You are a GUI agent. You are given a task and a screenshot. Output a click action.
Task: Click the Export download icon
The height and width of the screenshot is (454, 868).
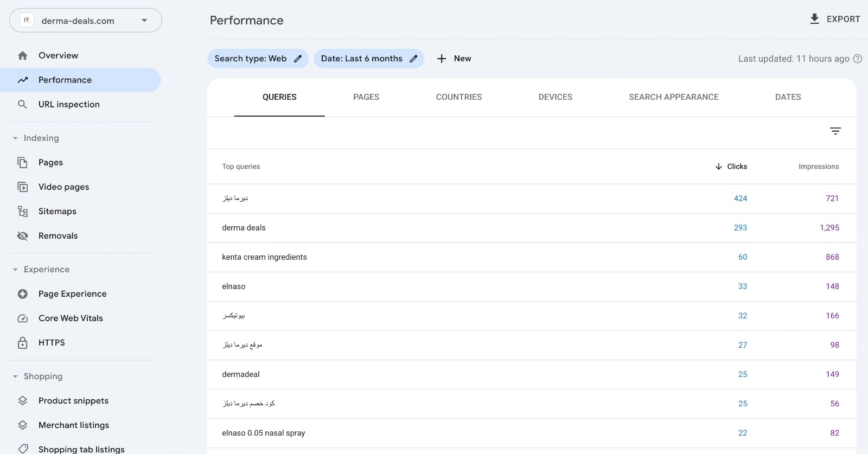[x=814, y=19]
